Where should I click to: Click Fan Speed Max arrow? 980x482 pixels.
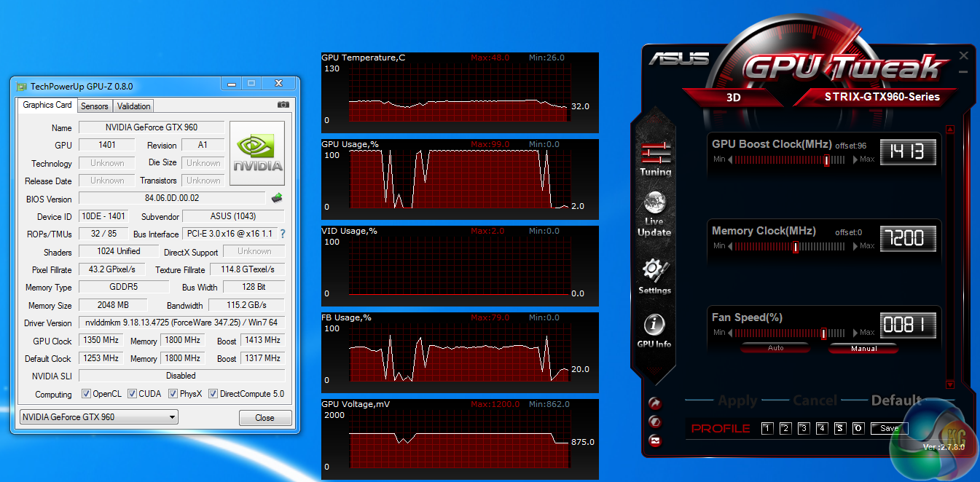pyautogui.click(x=855, y=333)
